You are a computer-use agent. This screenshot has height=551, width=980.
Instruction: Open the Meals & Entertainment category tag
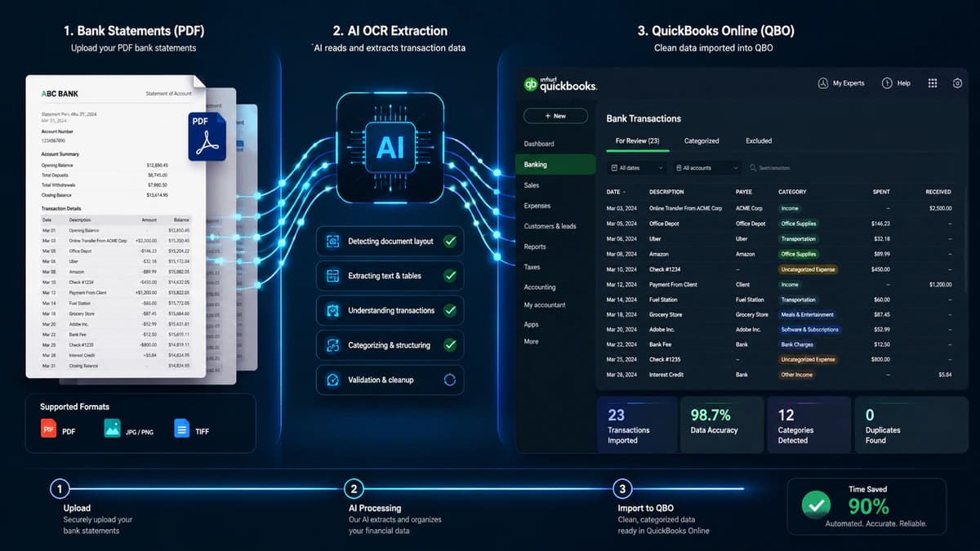click(x=807, y=314)
